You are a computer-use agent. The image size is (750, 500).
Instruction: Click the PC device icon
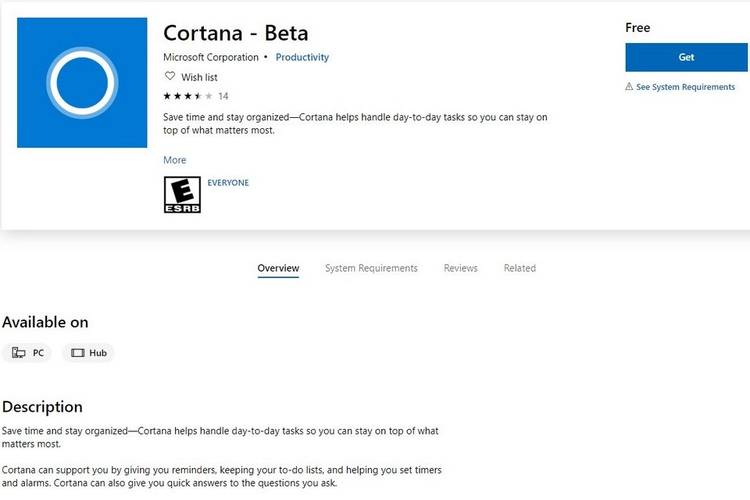coord(18,353)
